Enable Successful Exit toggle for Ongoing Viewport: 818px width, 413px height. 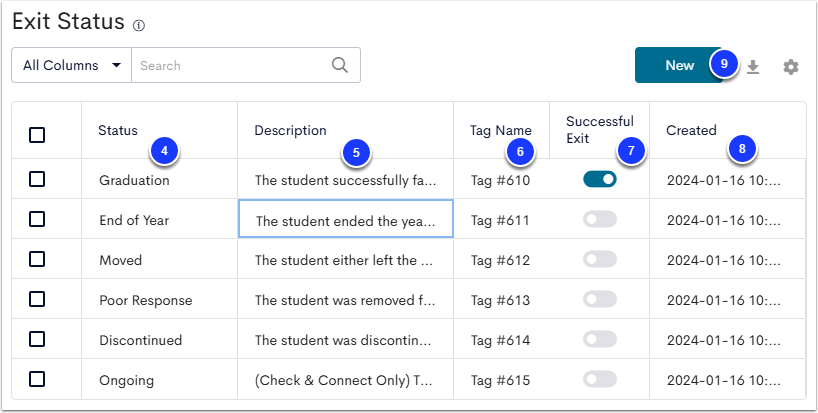(x=600, y=379)
